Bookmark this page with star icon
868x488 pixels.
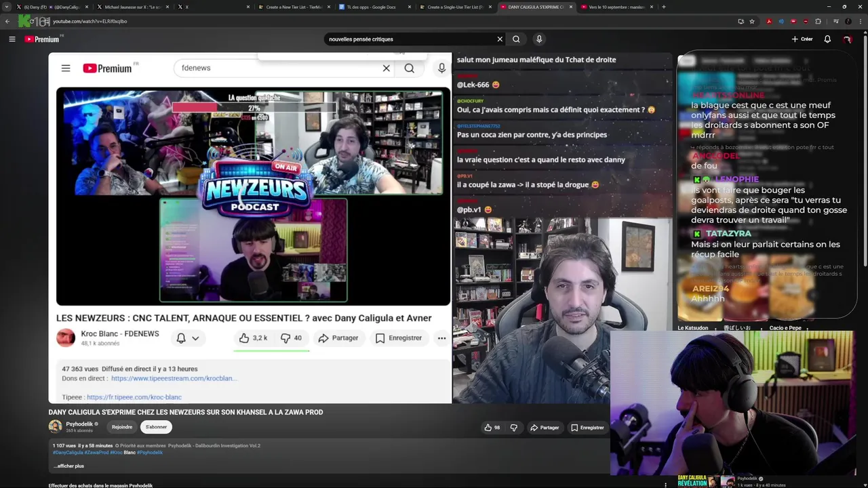point(752,21)
